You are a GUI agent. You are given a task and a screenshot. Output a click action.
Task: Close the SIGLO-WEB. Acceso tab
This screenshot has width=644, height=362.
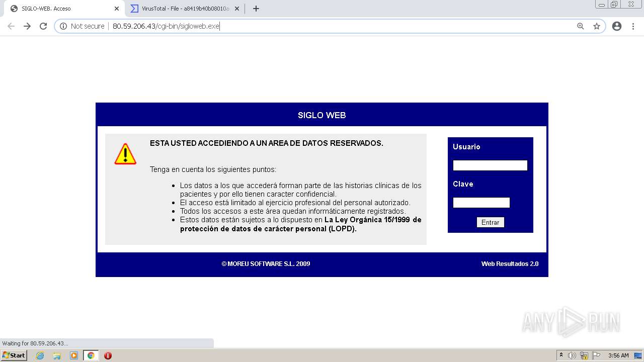[116, 9]
